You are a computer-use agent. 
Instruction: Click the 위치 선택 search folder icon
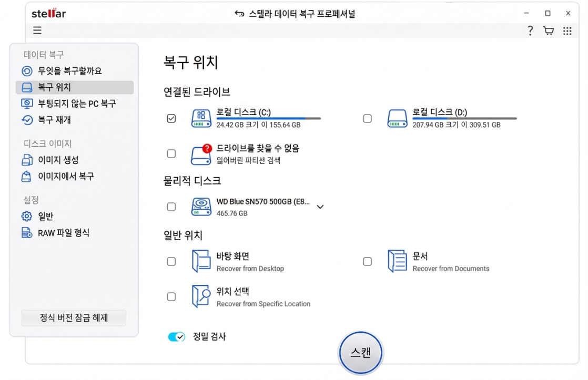[201, 296]
